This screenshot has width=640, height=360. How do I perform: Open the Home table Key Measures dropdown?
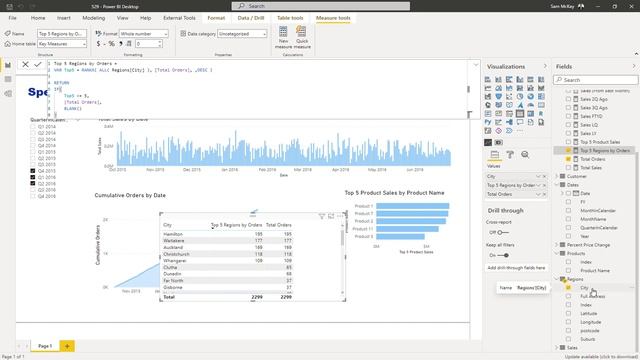(x=62, y=44)
